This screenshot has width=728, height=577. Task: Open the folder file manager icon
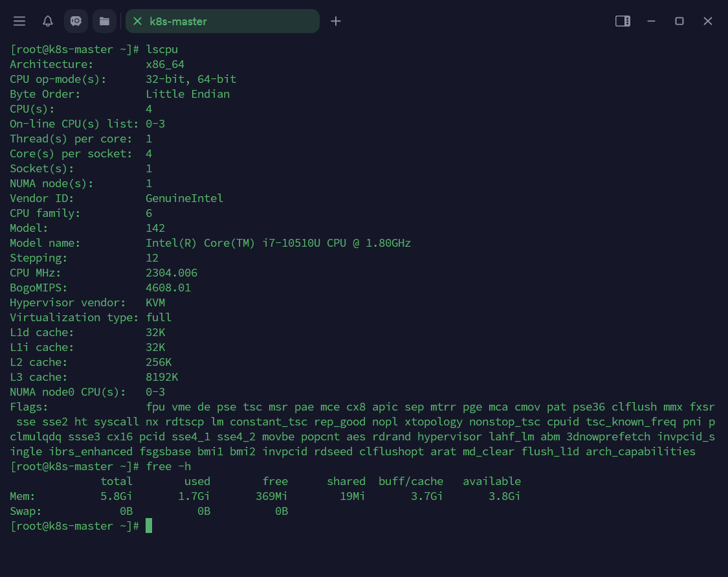[x=104, y=21]
